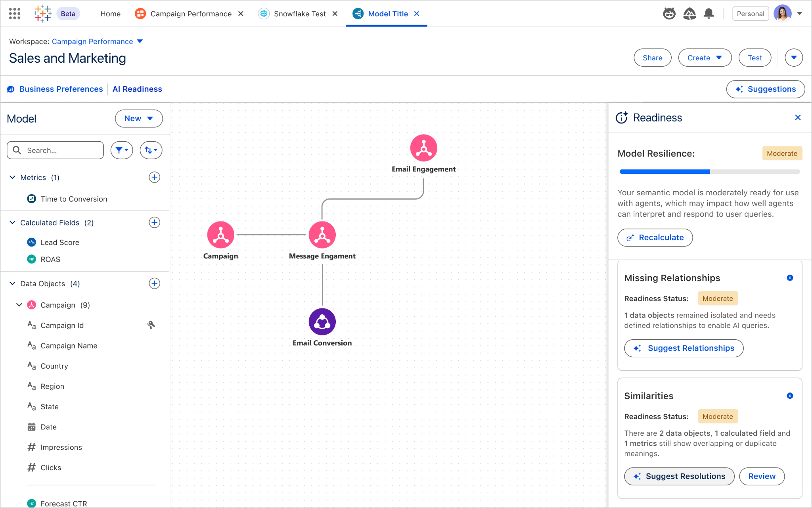Screen dimensions: 812x508
Task: Open the AI Readiness tab
Action: pos(137,89)
